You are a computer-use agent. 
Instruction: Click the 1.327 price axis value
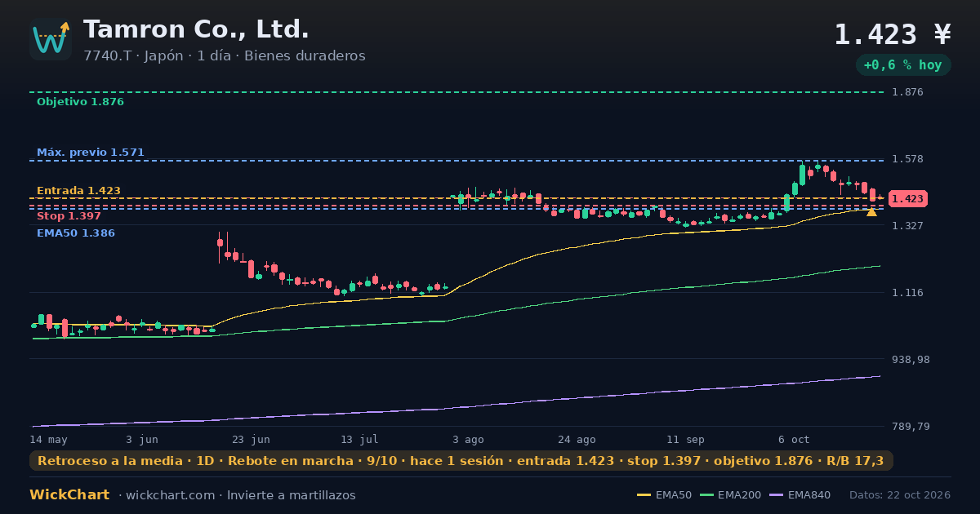point(907,226)
